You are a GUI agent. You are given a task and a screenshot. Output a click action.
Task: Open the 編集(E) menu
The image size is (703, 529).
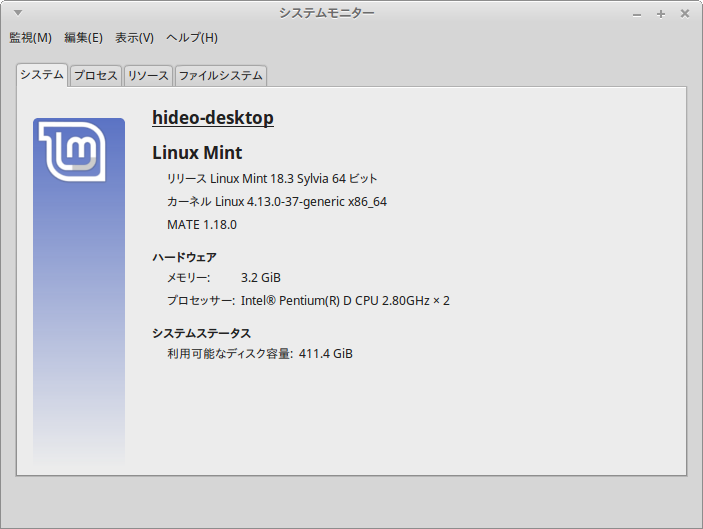83,38
